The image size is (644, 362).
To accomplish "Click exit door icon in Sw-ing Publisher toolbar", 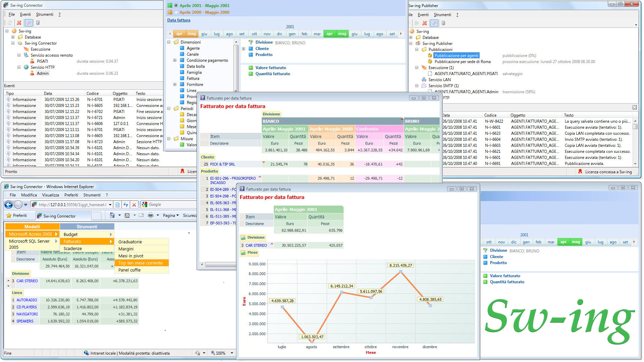I will [x=443, y=23].
